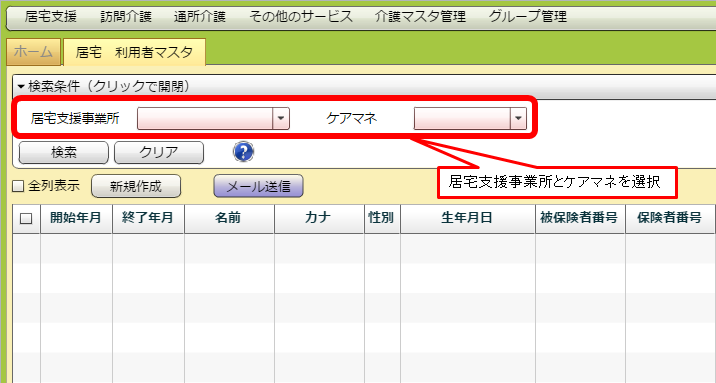Screen dimensions: 716x383
Task: Click the 新規作成 button
Action: pos(136,186)
